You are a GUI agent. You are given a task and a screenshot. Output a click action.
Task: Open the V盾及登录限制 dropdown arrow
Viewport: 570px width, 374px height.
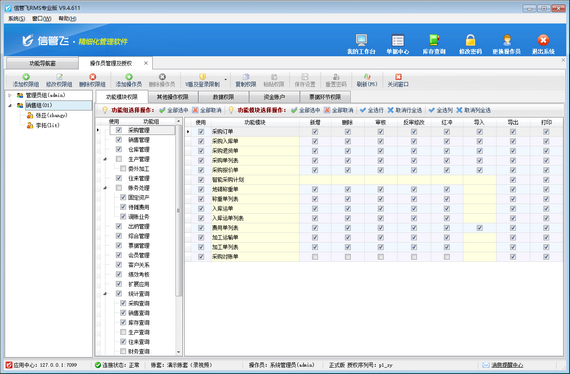click(225, 79)
